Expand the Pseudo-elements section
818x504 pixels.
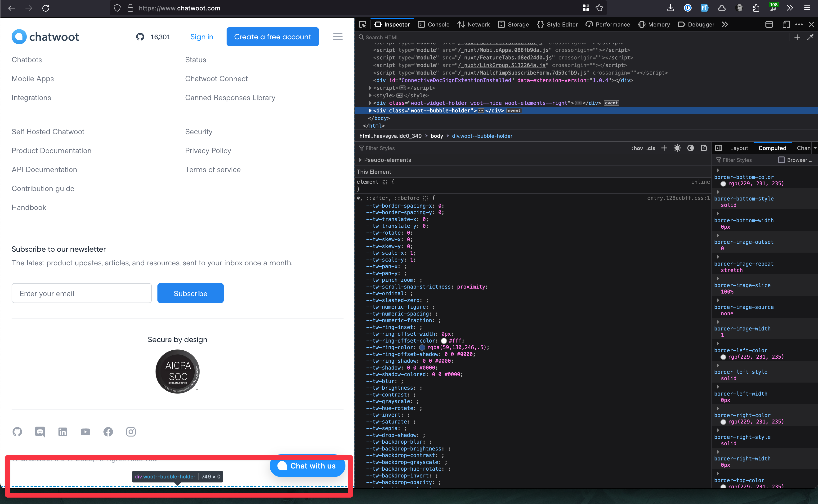pyautogui.click(x=360, y=160)
